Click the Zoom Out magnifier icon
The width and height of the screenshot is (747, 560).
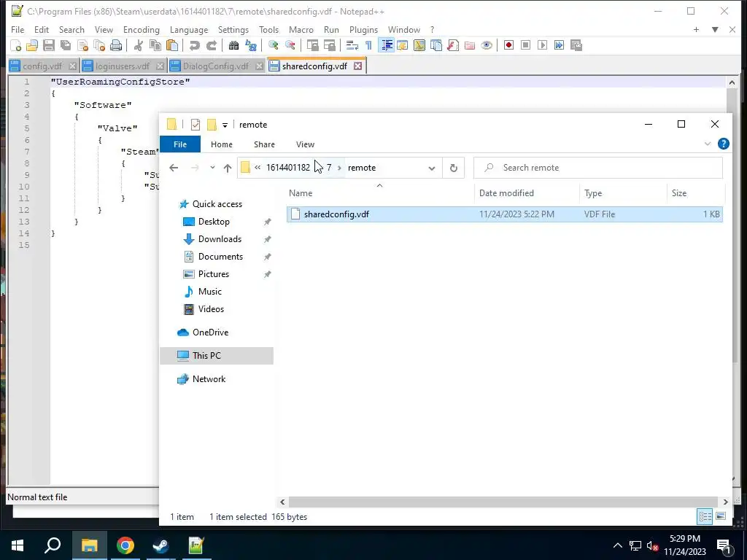[290, 45]
